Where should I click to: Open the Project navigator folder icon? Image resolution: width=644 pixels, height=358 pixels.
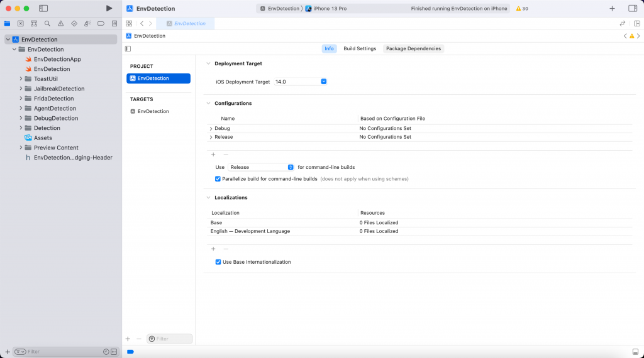click(x=8, y=23)
